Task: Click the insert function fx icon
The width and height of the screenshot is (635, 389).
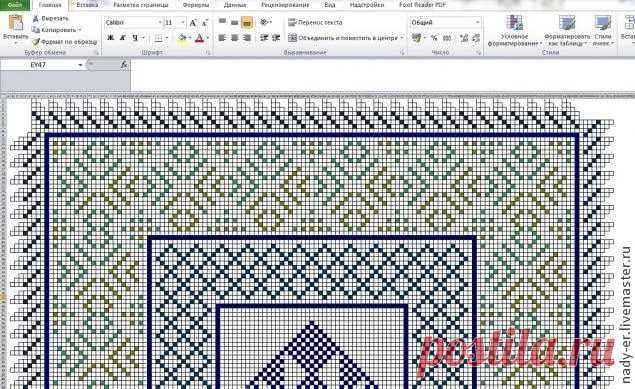Action: (x=124, y=65)
